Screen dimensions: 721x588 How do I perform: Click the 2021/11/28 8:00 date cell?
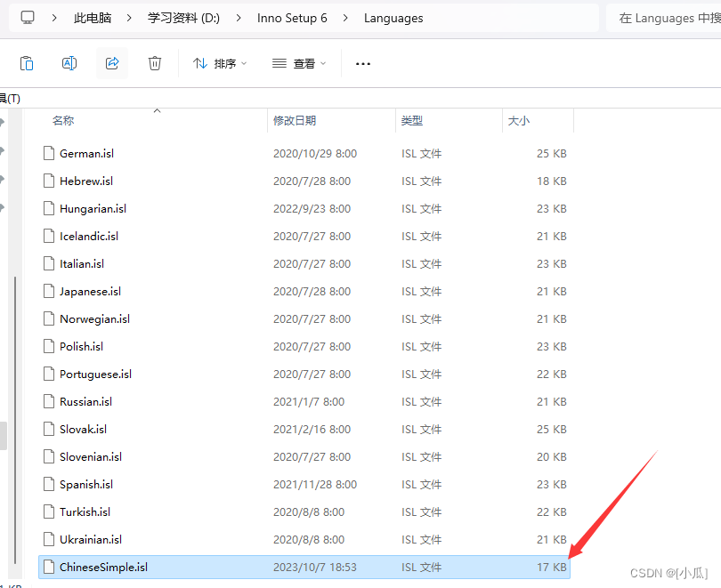tap(315, 485)
